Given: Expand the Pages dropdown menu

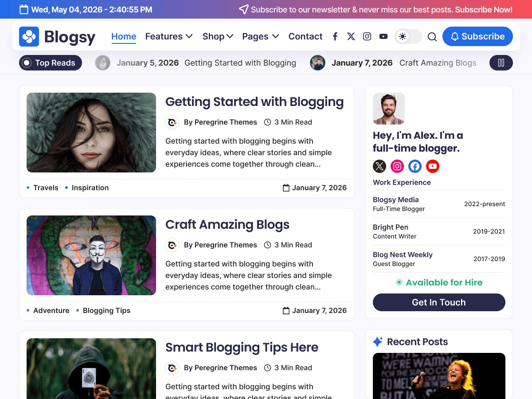Looking at the screenshot, I should 261,36.
